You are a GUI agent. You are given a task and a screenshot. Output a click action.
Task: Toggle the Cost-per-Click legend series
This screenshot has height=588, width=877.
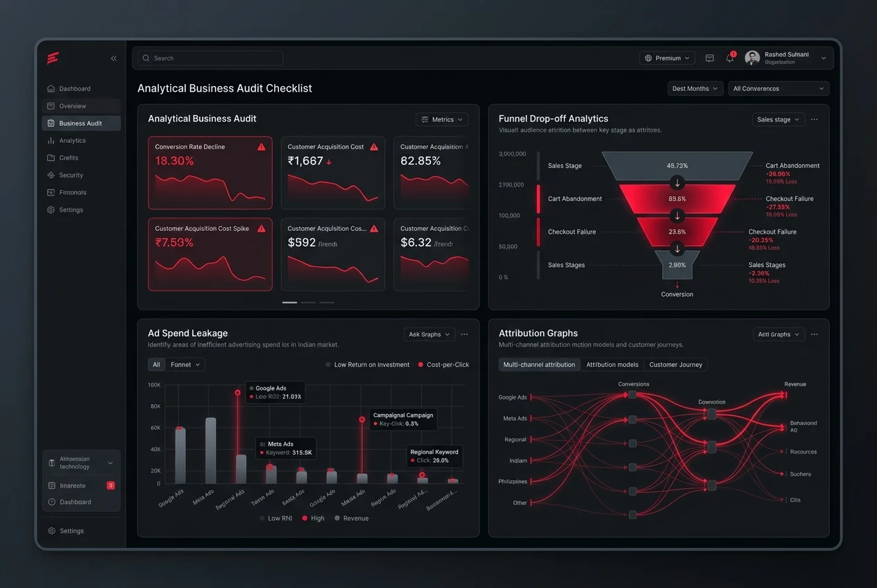(x=443, y=365)
